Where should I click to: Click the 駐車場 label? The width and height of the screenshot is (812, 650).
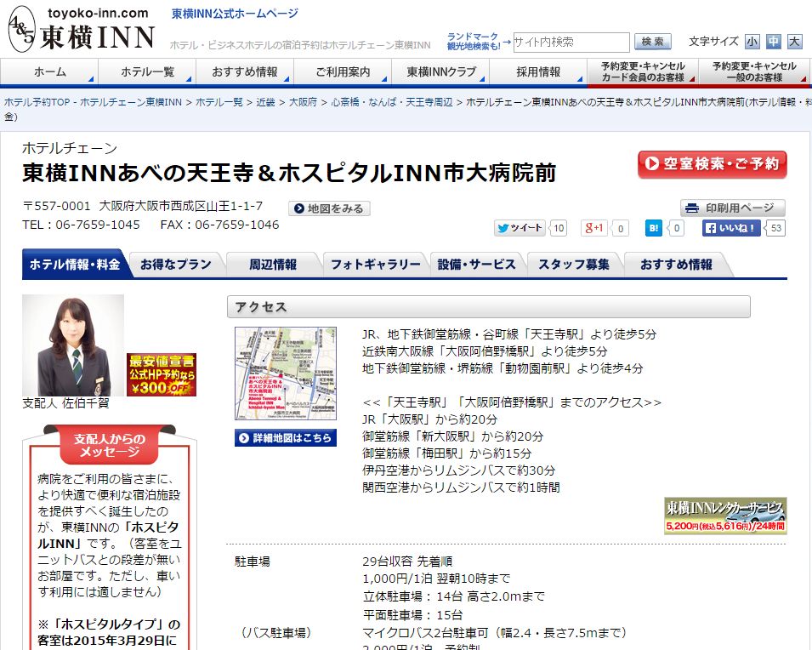point(253,562)
